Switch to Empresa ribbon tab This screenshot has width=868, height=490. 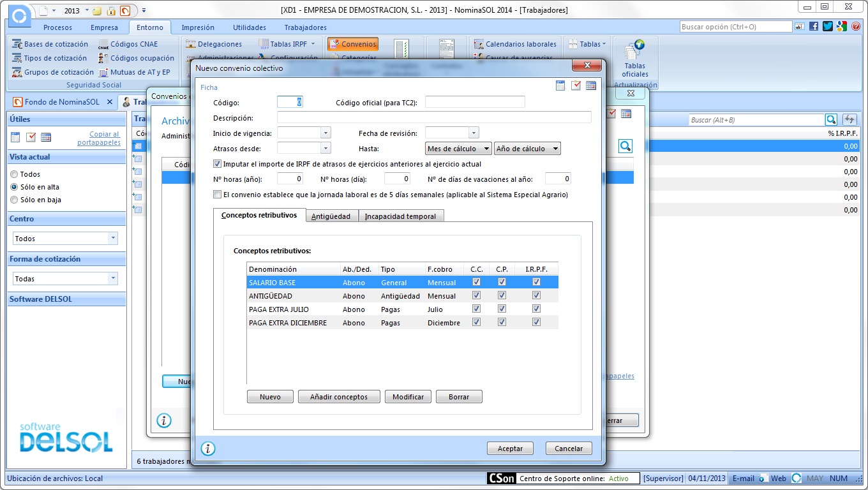point(104,27)
